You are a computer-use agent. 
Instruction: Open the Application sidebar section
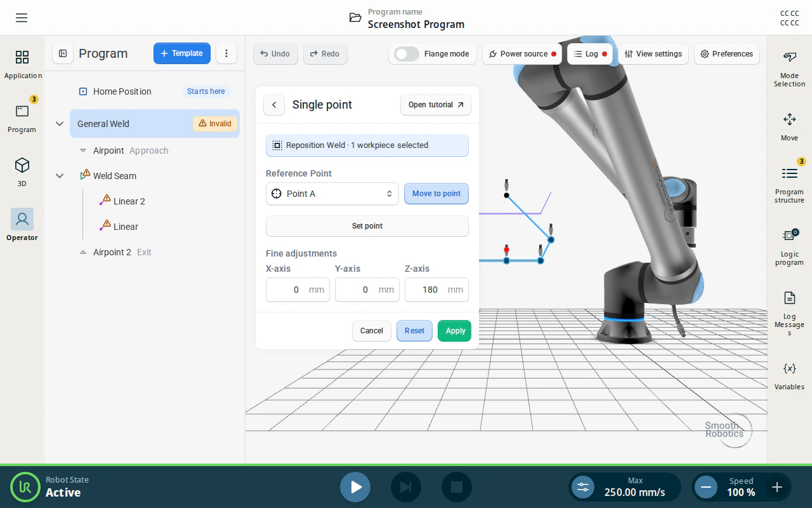[x=22, y=65]
